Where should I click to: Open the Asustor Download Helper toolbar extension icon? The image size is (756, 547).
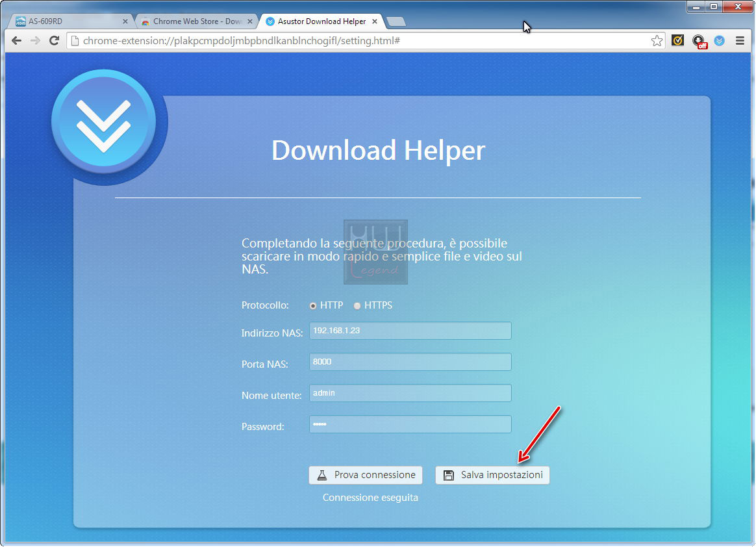720,40
